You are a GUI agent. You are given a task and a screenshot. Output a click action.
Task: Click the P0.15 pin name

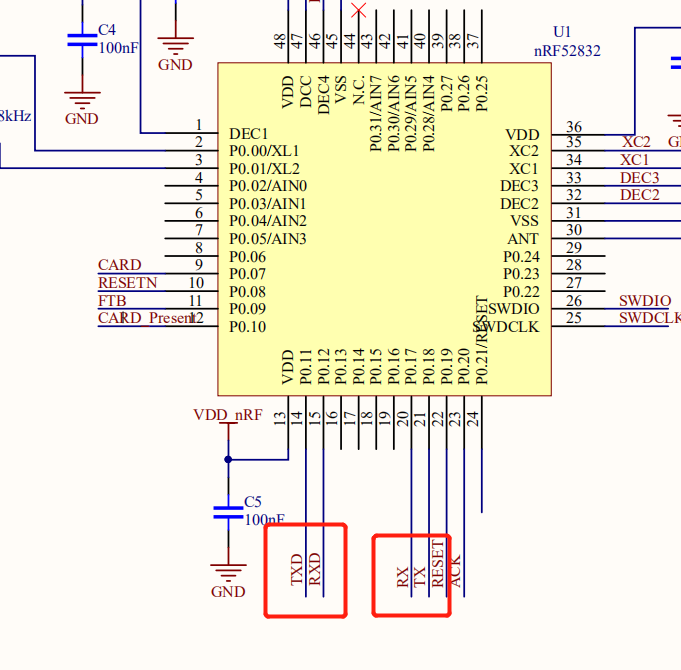point(376,367)
